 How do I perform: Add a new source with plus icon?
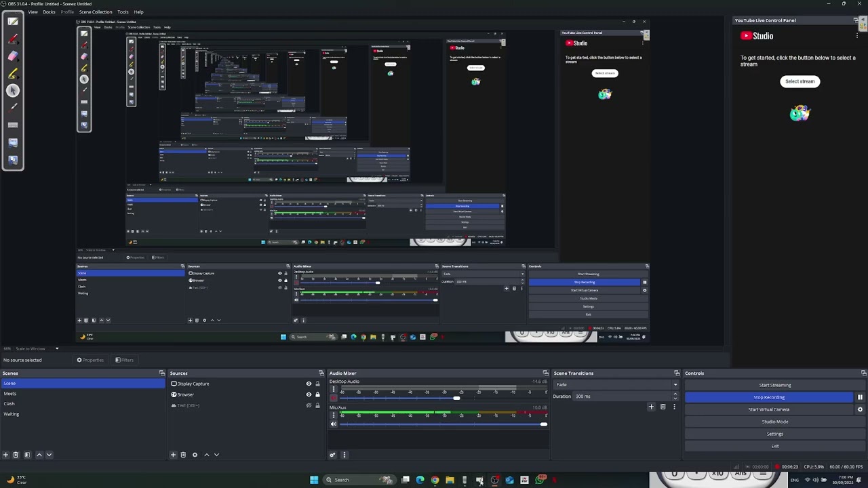pos(173,455)
